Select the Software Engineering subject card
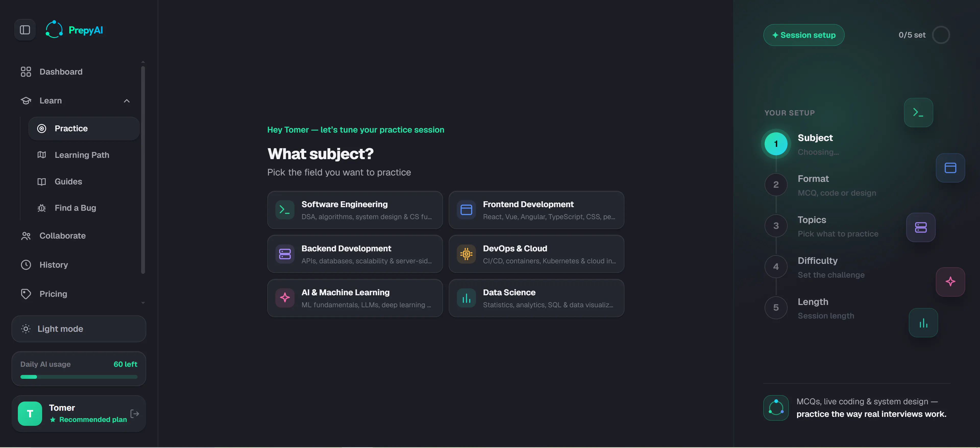 click(x=355, y=210)
